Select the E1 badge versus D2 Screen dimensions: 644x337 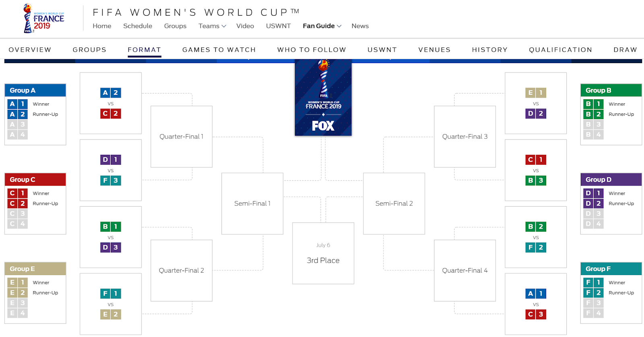click(x=536, y=93)
